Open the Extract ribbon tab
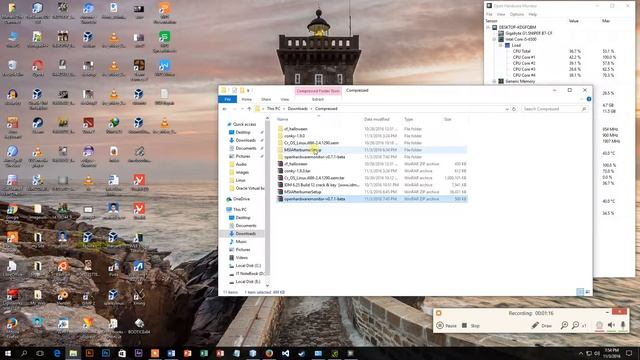The width and height of the screenshot is (640, 360). tap(318, 99)
